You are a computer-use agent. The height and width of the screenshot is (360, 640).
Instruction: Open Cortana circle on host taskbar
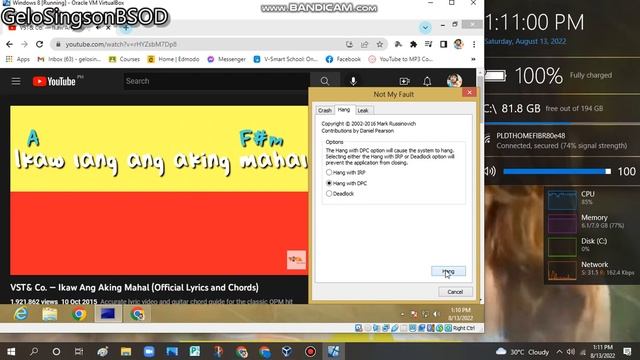(x=56, y=351)
